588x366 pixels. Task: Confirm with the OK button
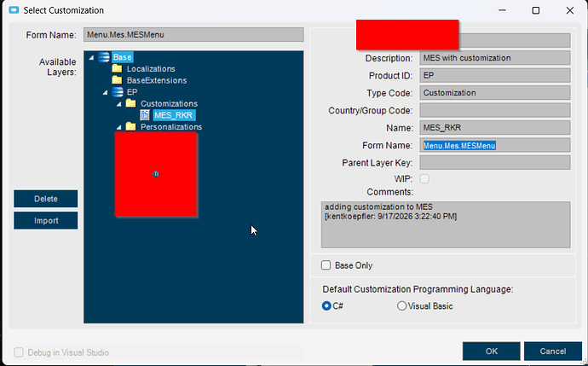point(491,351)
